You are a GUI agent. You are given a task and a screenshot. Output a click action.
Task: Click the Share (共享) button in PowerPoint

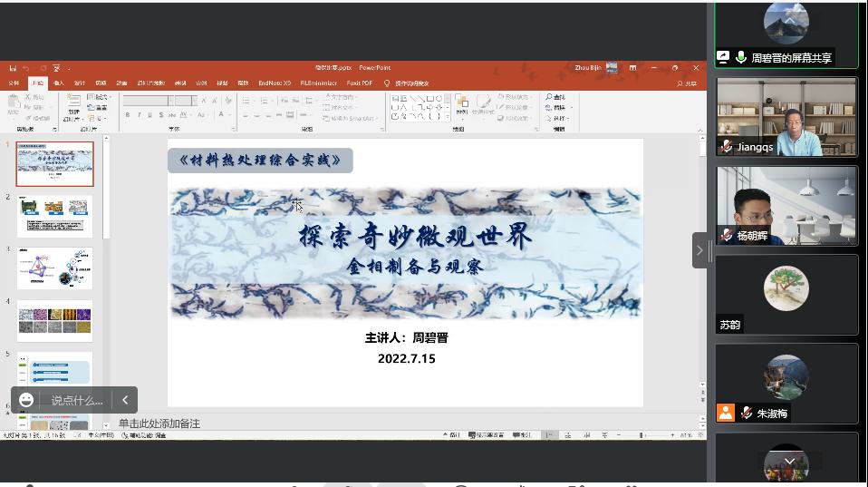687,83
